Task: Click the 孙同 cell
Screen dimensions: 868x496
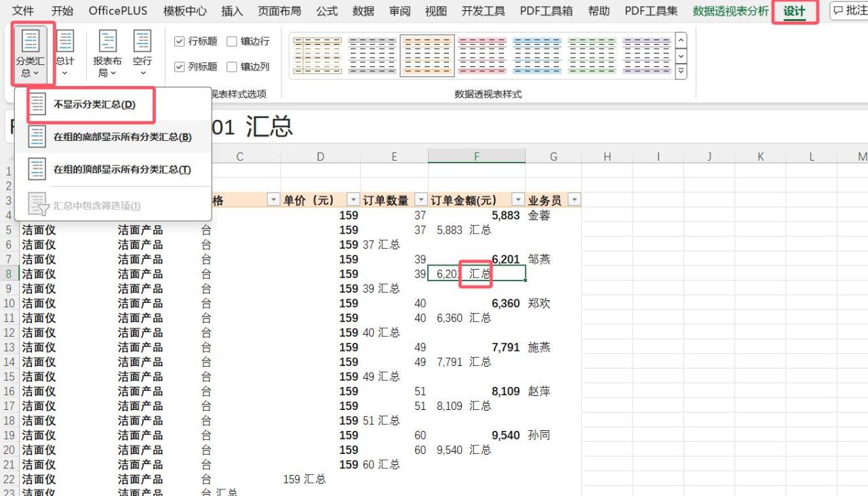Action: tap(554, 435)
